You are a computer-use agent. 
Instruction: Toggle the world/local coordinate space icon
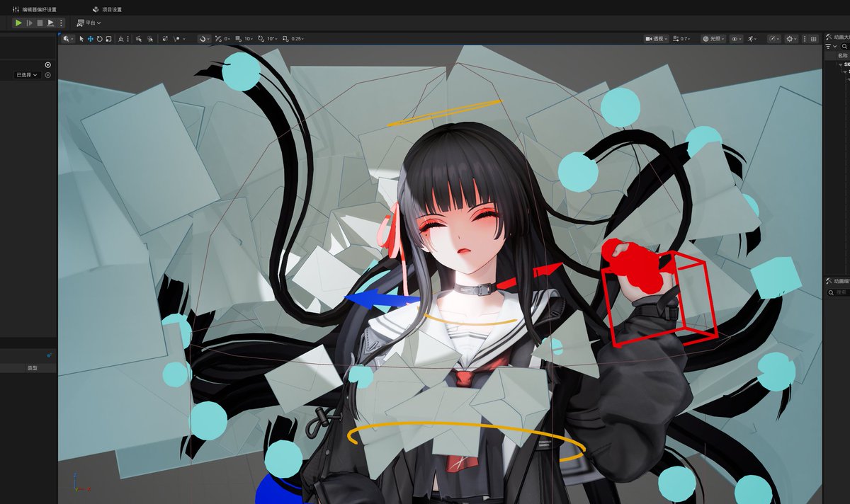(x=120, y=39)
